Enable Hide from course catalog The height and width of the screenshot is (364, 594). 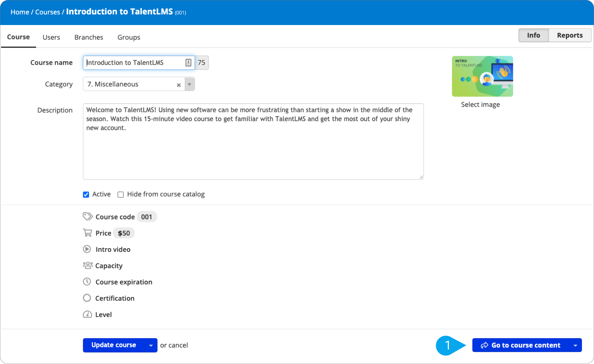click(121, 195)
